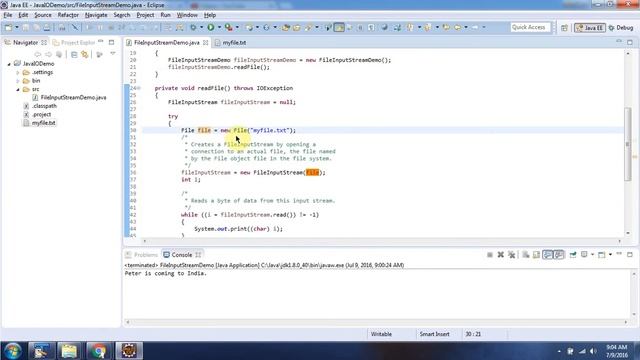This screenshot has height=360, width=640.
Task: Open Display Selected Console dropdown arrow
Action: point(592,255)
